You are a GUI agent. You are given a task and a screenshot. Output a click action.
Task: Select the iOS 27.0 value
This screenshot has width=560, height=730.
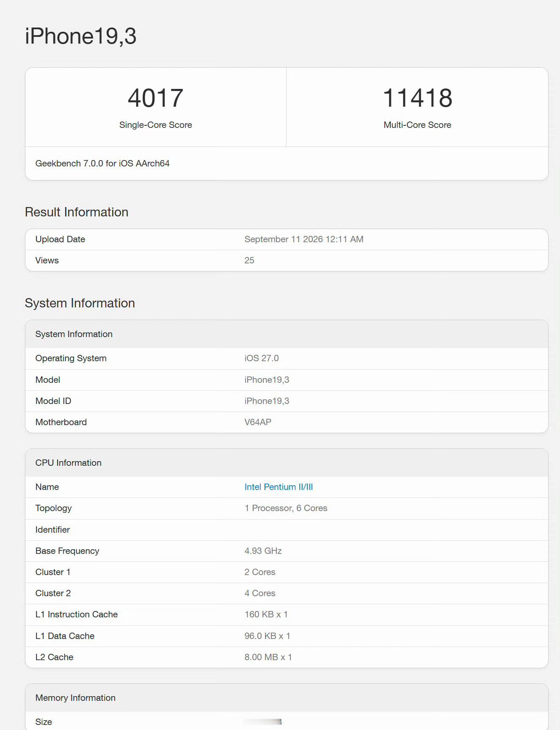262,358
